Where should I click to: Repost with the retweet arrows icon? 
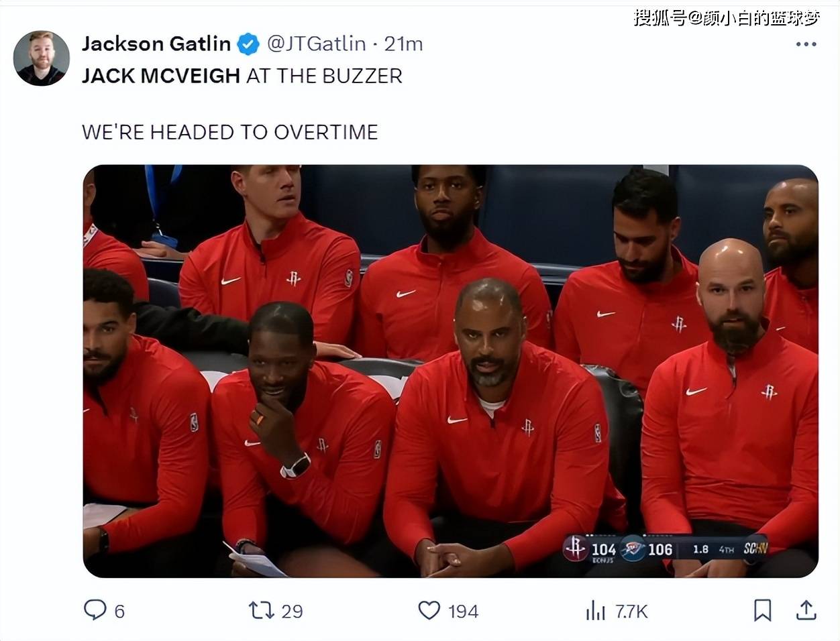coord(261,610)
